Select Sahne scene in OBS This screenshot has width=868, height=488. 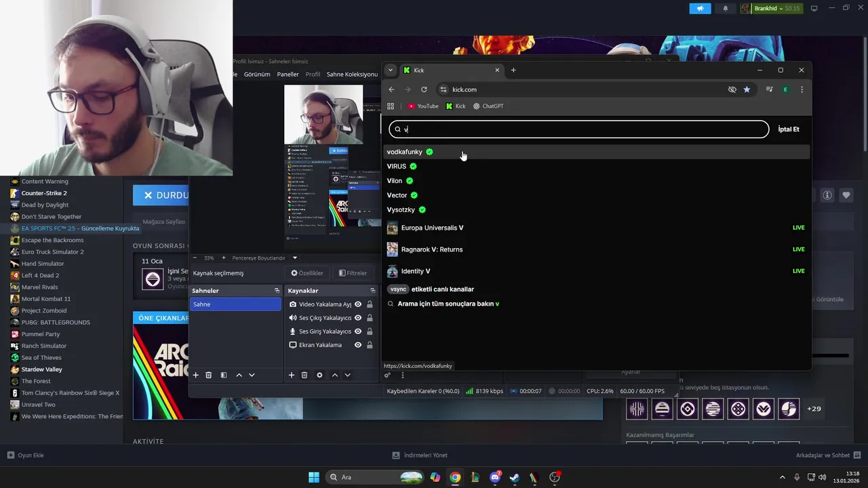(x=235, y=304)
